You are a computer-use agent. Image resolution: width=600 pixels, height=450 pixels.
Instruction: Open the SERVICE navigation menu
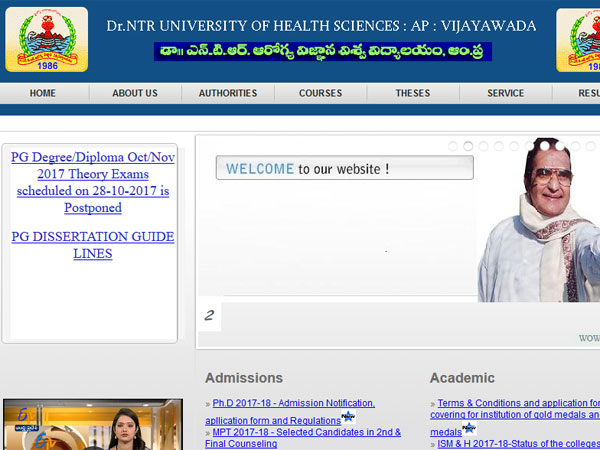coord(505,93)
